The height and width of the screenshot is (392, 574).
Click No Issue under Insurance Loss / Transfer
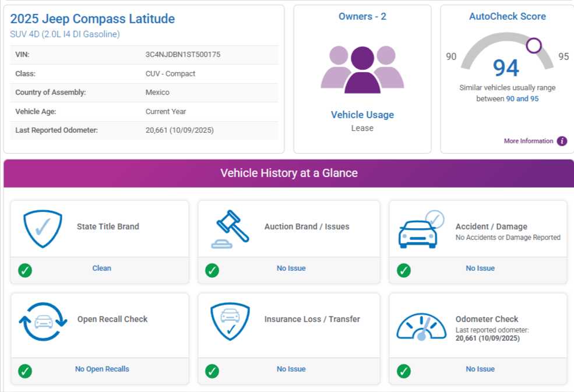coord(291,369)
